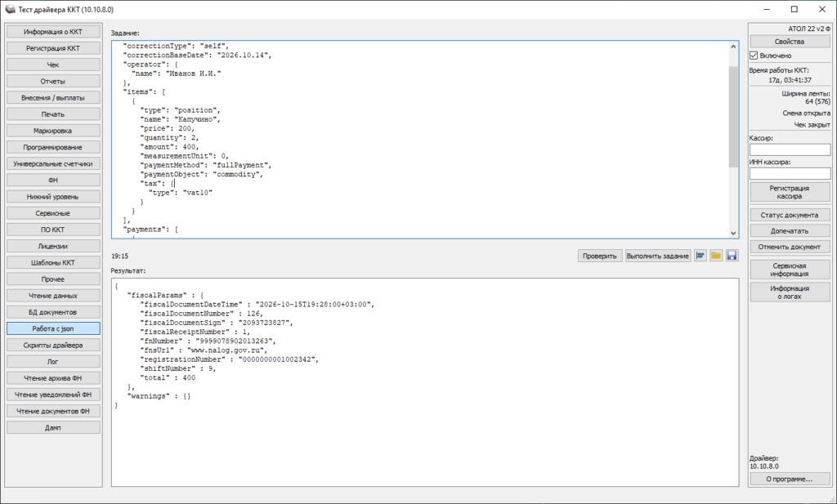Screen dimensions: 837x504
Task: Click the task editor scroll up arrow
Action: 733,47
